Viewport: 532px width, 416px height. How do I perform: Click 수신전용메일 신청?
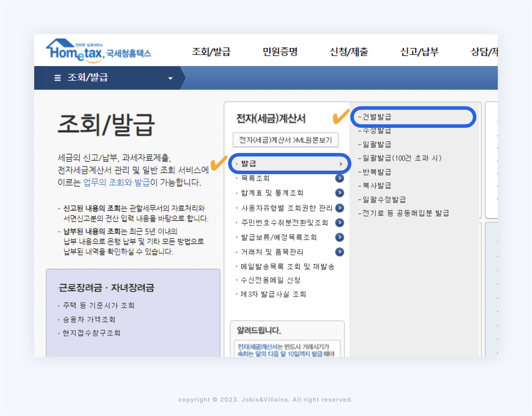tap(269, 280)
